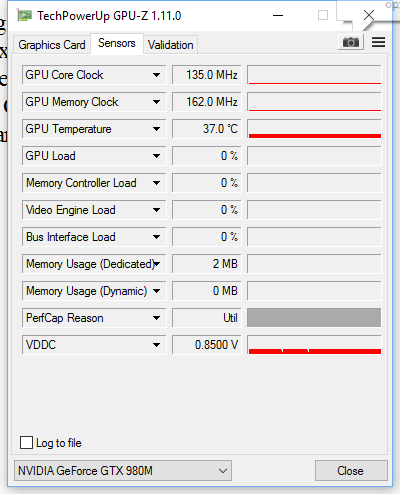This screenshot has height=494, width=400.
Task: Expand the Memory Controller Load dropdown
Action: pyautogui.click(x=156, y=183)
